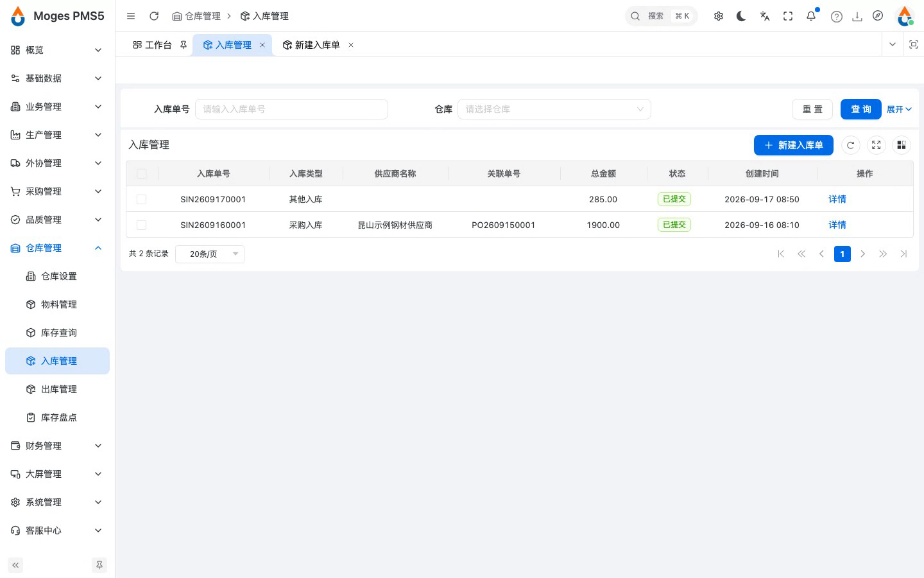The height and width of the screenshot is (578, 924).
Task: Click the 新建入库单 button
Action: click(x=794, y=145)
